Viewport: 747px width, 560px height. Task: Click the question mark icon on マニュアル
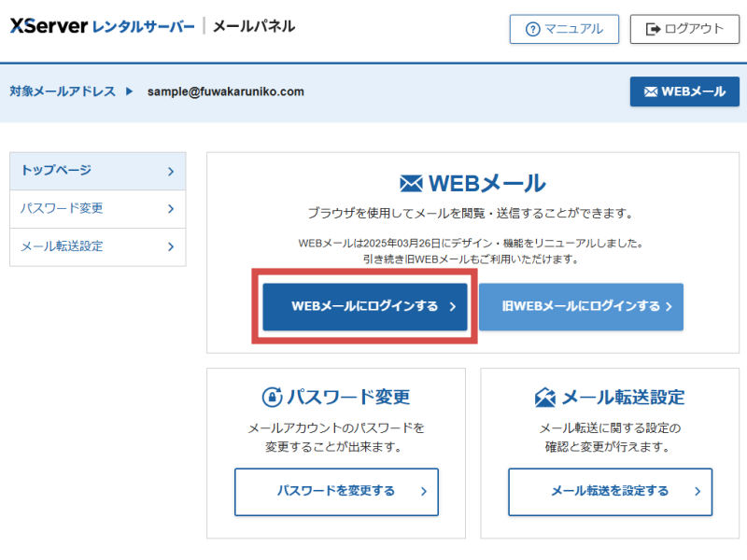click(532, 30)
